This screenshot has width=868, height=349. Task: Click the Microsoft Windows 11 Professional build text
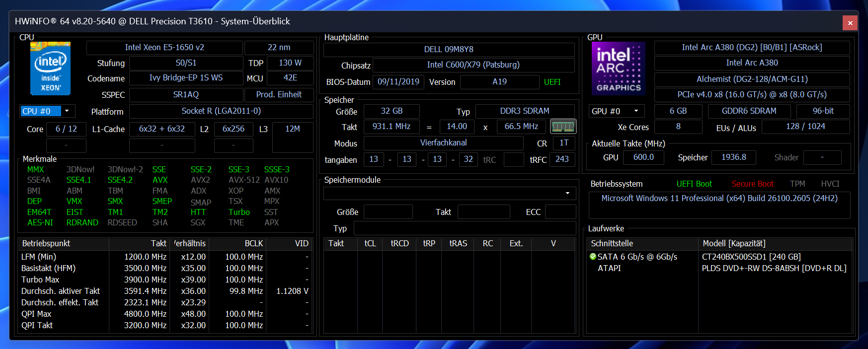coord(719,199)
